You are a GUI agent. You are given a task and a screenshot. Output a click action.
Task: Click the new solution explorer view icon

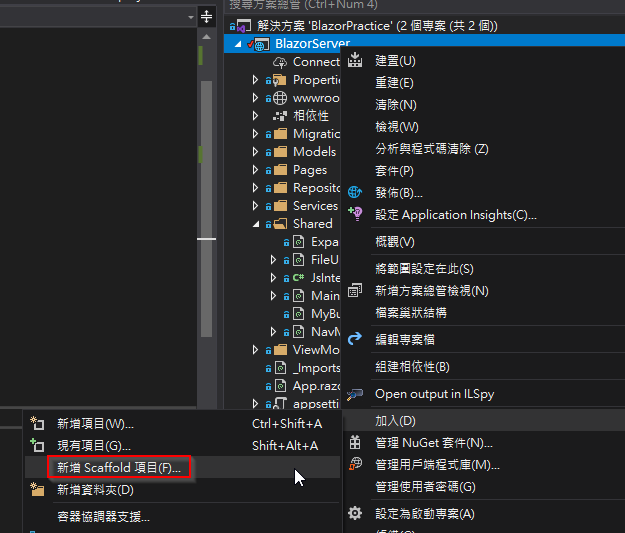click(x=355, y=291)
